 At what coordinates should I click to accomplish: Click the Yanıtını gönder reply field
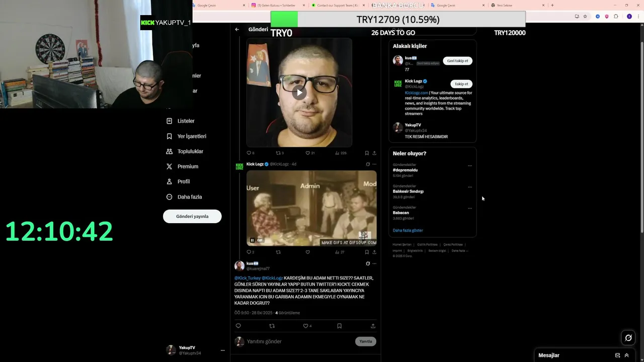click(x=299, y=341)
